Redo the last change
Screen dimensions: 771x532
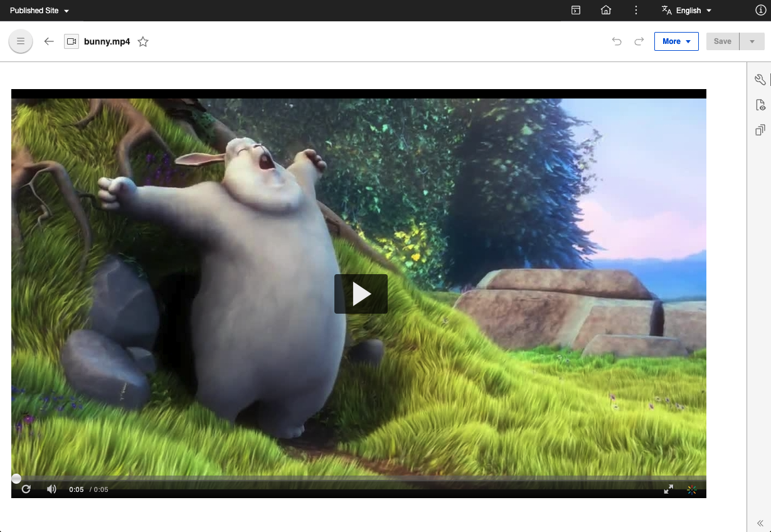coord(639,41)
